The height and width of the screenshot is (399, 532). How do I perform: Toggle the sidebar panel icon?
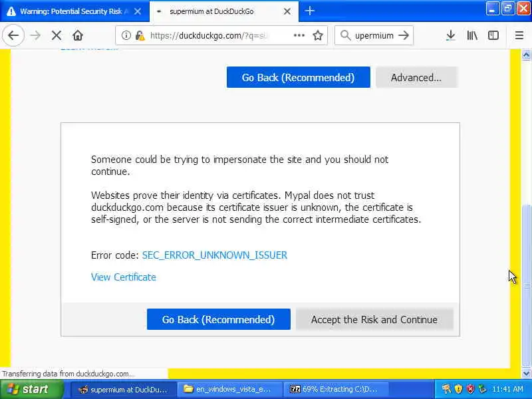click(x=493, y=35)
